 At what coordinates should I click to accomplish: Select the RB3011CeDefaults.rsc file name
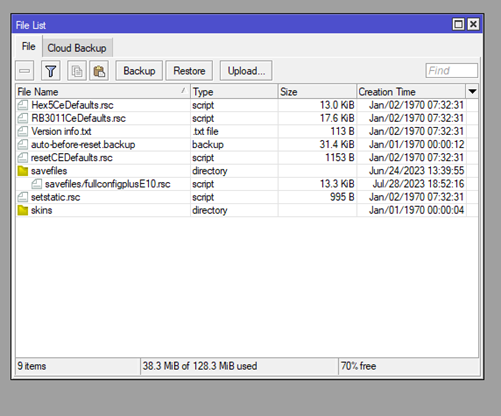(78, 118)
